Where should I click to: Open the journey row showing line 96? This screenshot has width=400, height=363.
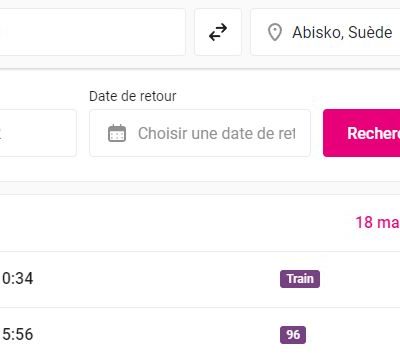200,335
